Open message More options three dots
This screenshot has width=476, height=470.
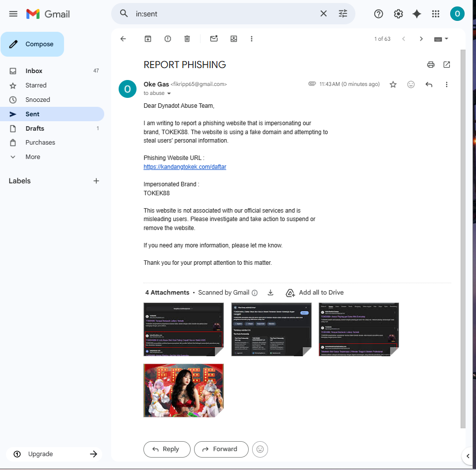pos(446,84)
